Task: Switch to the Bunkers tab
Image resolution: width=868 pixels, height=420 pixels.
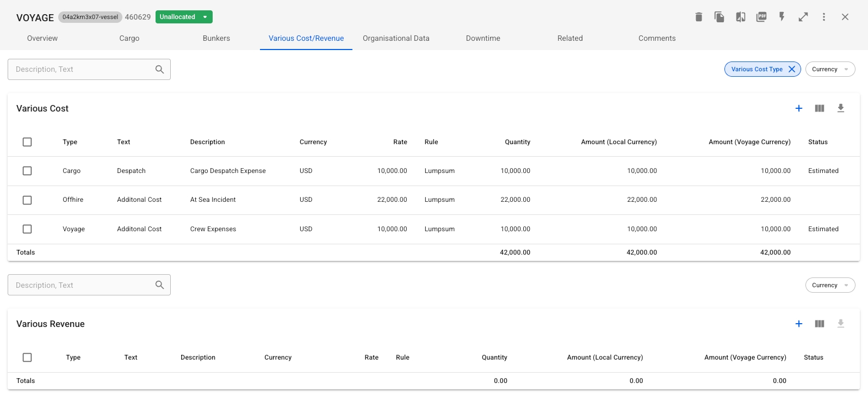Action: click(x=216, y=38)
